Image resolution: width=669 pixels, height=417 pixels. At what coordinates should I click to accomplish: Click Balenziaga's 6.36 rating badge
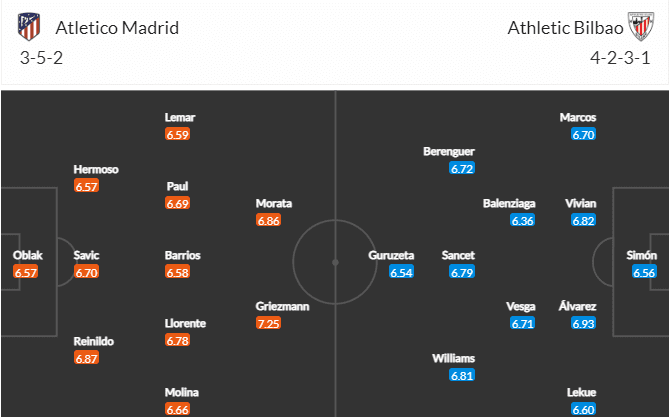click(523, 221)
